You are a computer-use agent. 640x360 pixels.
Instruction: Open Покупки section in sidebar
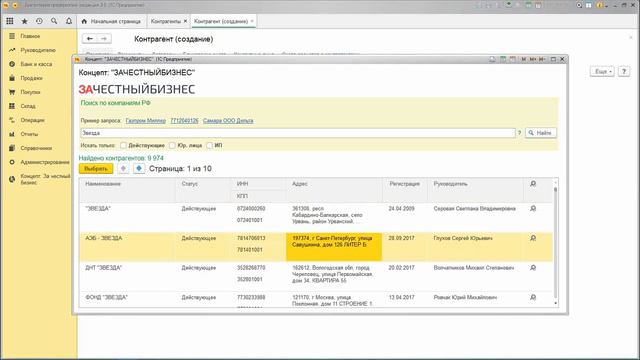coord(30,92)
